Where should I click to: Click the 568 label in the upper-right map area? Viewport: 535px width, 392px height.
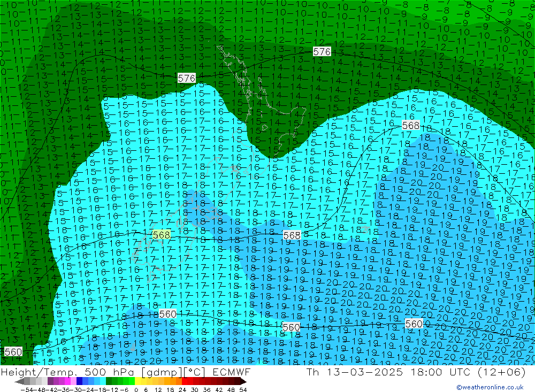point(410,125)
